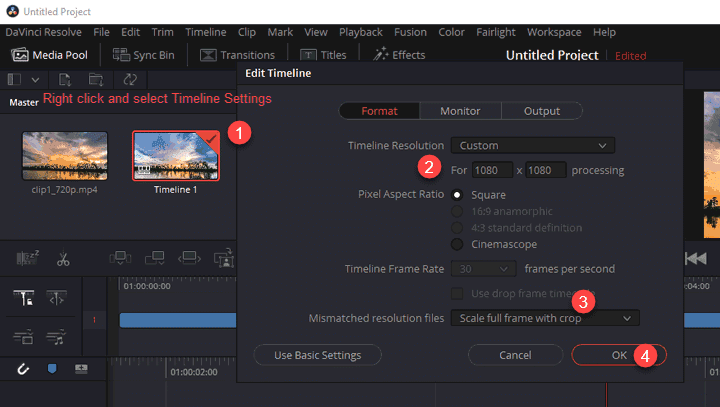Open the Clip menu
Viewport: 720px width, 407px height.
pos(247,32)
